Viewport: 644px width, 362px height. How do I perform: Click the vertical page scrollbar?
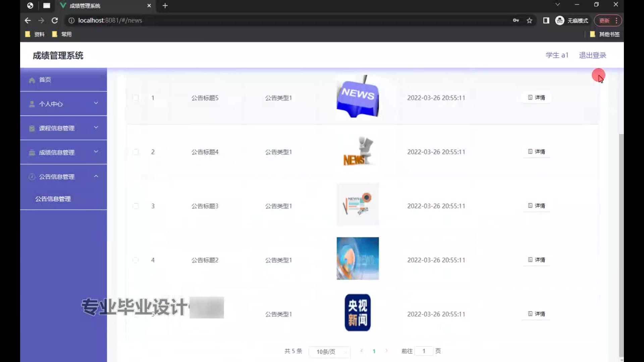tap(621, 245)
